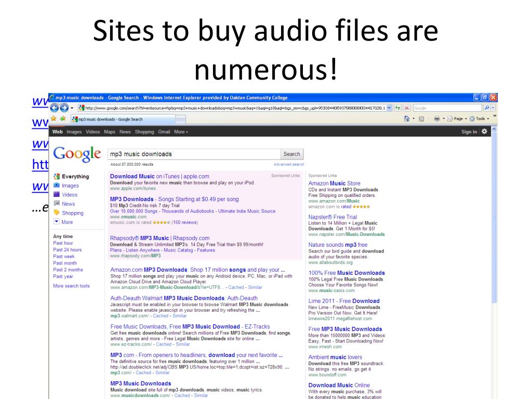This screenshot has height=399, width=532.
Task: Open the Amazon Music Store sponsored link
Action: pyautogui.click(x=334, y=183)
